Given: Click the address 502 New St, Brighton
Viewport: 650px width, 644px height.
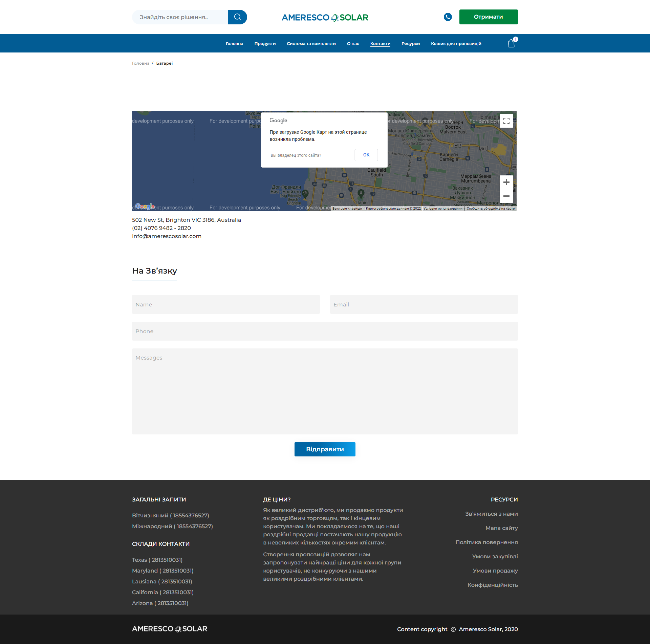Looking at the screenshot, I should click(x=187, y=220).
